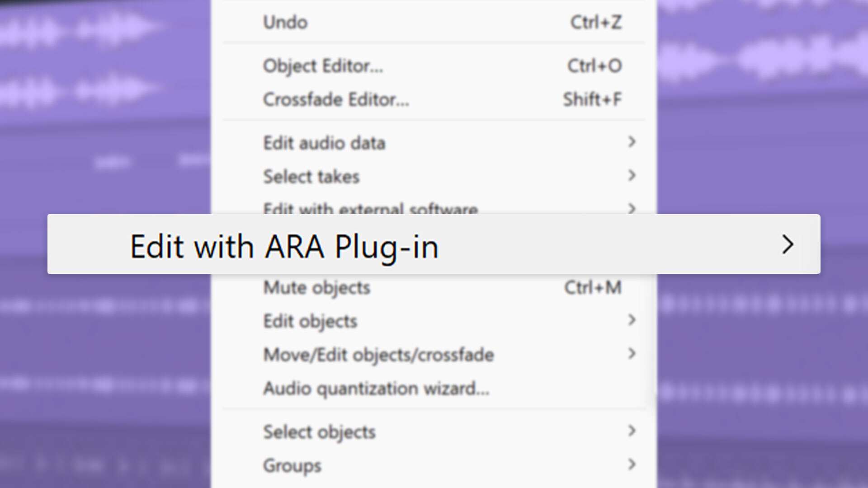
Task: Launch the Audio quantization wizard
Action: (x=434, y=388)
